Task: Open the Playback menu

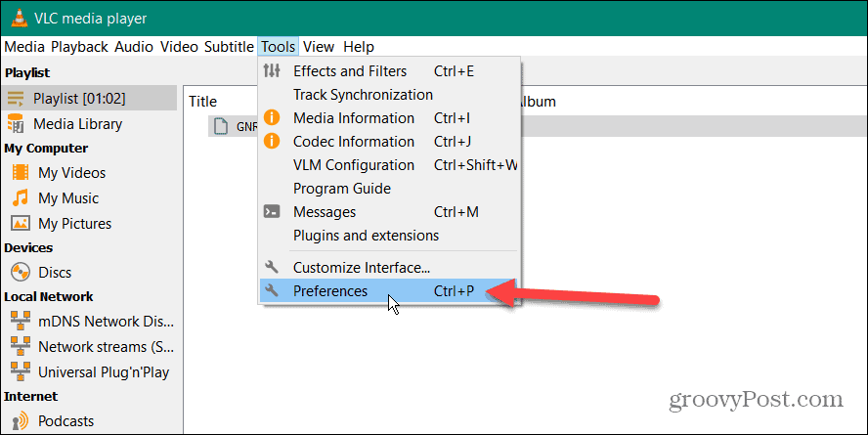Action: [x=80, y=47]
